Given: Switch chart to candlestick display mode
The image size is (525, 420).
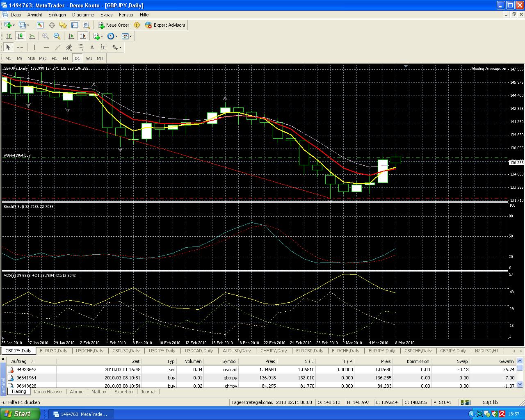Looking at the screenshot, I should pos(20,36).
